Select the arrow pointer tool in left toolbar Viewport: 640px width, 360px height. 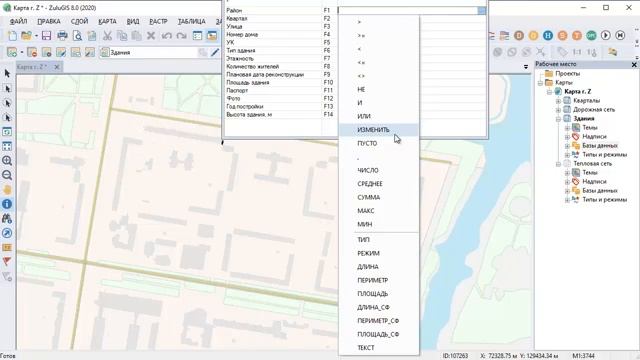7,73
